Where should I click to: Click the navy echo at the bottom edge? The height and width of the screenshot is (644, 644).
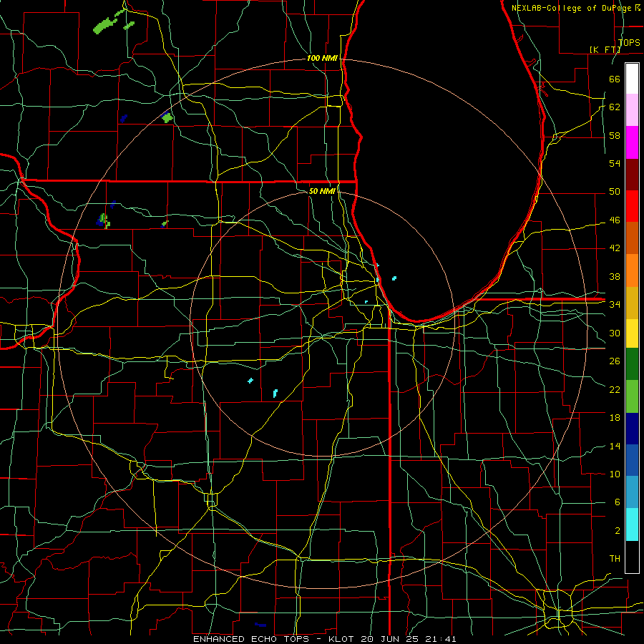(x=260, y=625)
